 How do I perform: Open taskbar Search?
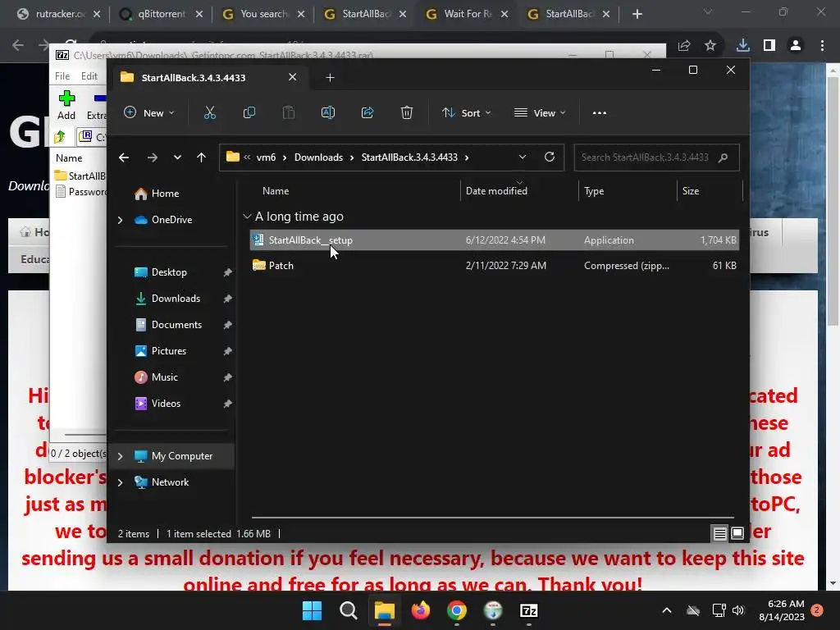point(348,610)
